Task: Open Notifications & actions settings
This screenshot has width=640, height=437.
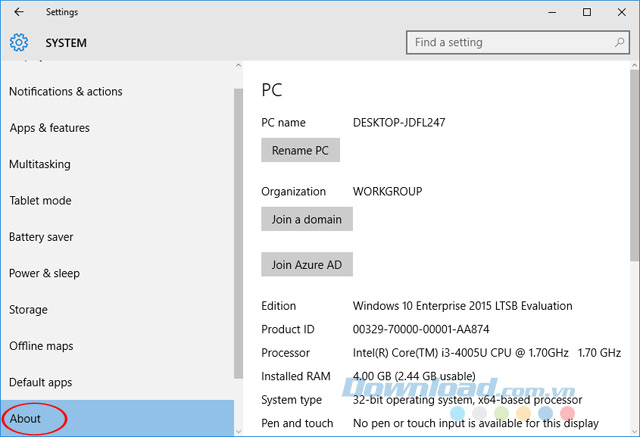Action: [x=66, y=92]
